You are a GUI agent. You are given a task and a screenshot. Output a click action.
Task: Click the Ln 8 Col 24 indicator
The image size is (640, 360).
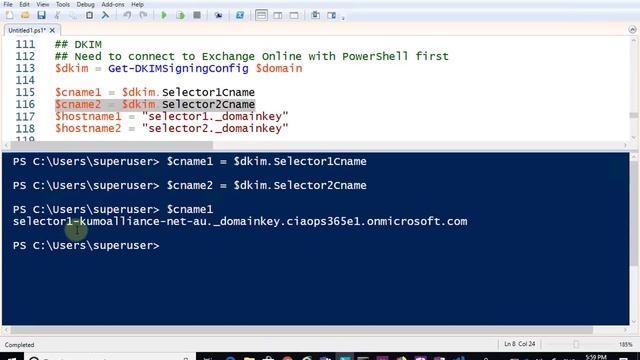pyautogui.click(x=520, y=344)
